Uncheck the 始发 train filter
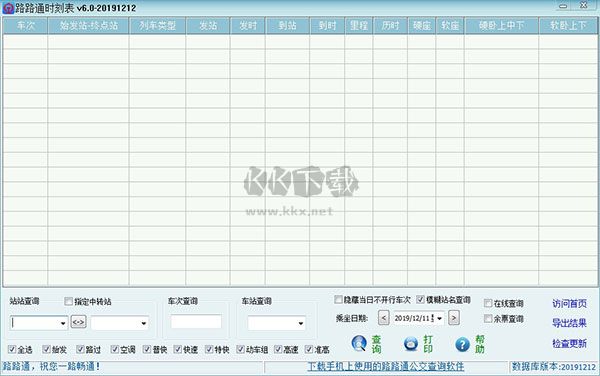600x376 pixels. click(46, 349)
